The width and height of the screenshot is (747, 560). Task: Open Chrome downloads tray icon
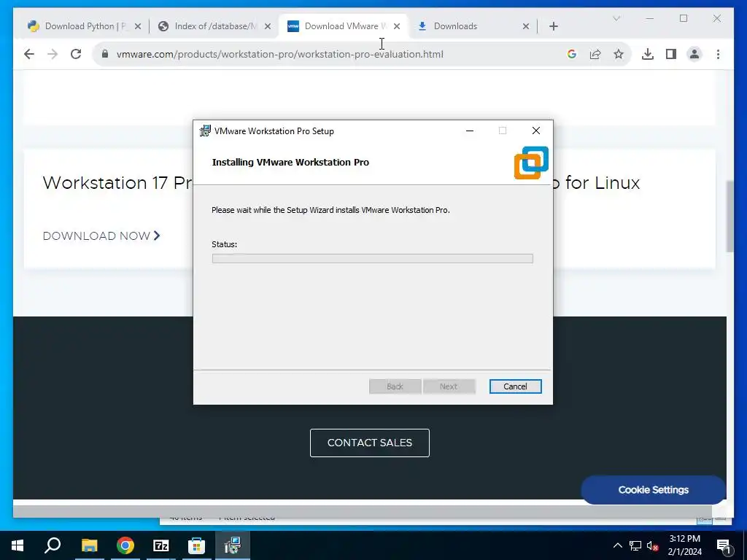648,54
